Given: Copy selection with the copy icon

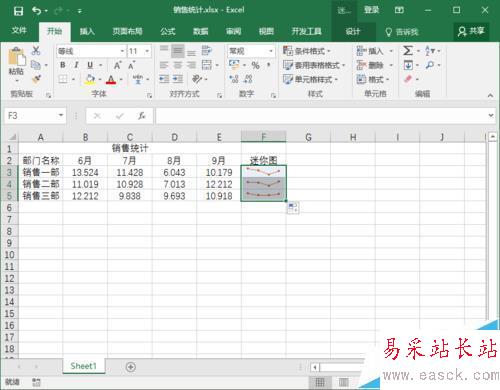Looking at the screenshot, I should [x=36, y=65].
